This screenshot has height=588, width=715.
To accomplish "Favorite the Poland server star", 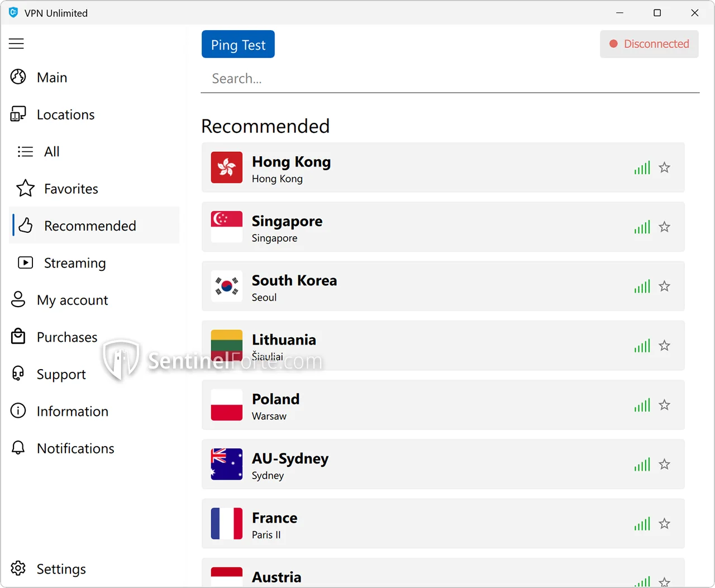I will 664,405.
